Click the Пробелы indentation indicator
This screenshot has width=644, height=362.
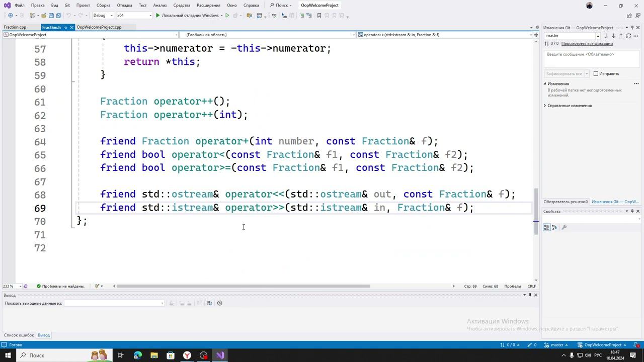click(x=512, y=286)
